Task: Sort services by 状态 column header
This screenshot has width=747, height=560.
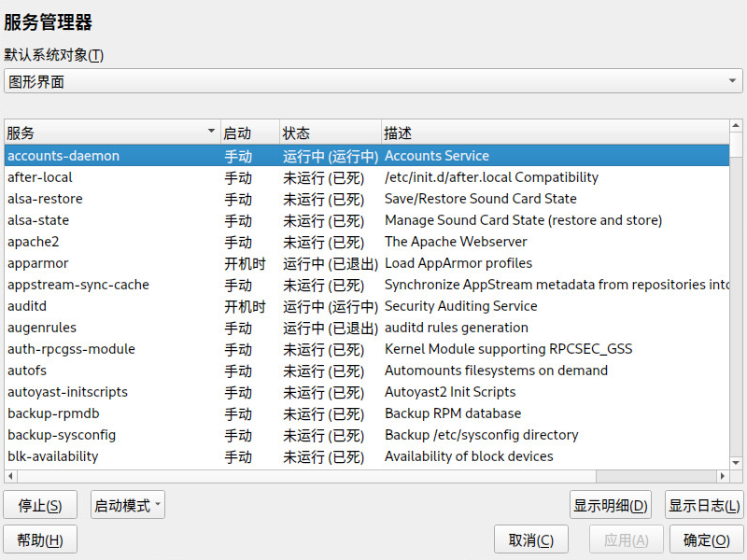Action: [330, 133]
